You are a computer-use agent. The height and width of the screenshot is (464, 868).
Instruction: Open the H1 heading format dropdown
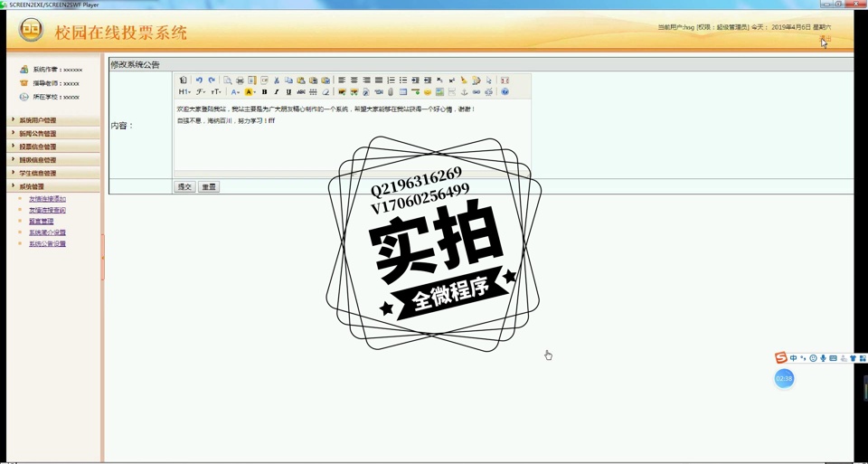click(184, 92)
